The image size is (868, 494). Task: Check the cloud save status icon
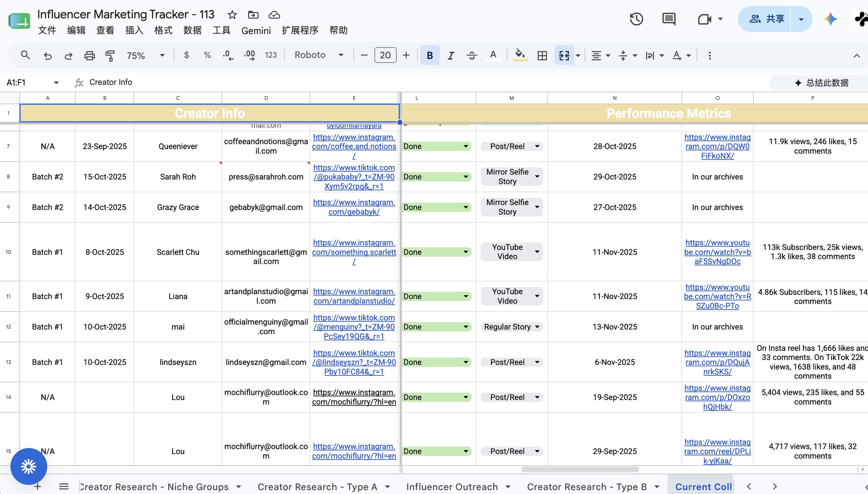[274, 15]
